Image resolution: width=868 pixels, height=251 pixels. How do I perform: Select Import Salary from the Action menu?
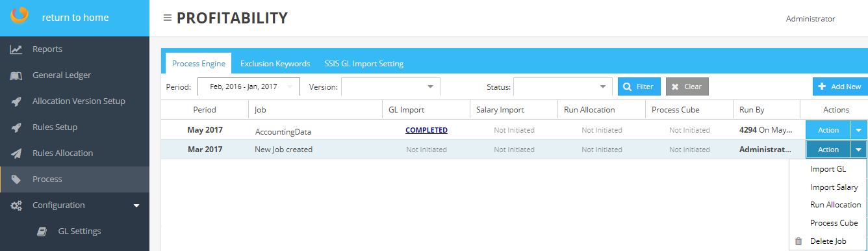[834, 187]
